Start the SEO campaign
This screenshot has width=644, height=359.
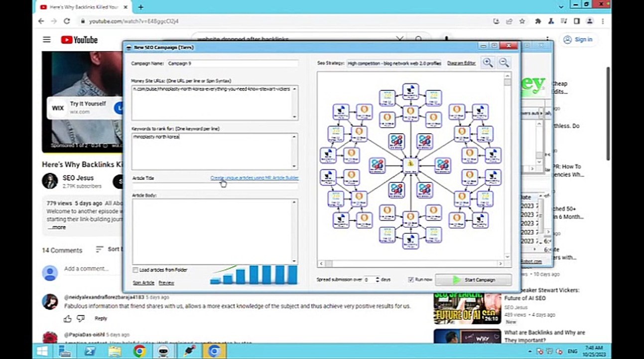click(x=474, y=280)
